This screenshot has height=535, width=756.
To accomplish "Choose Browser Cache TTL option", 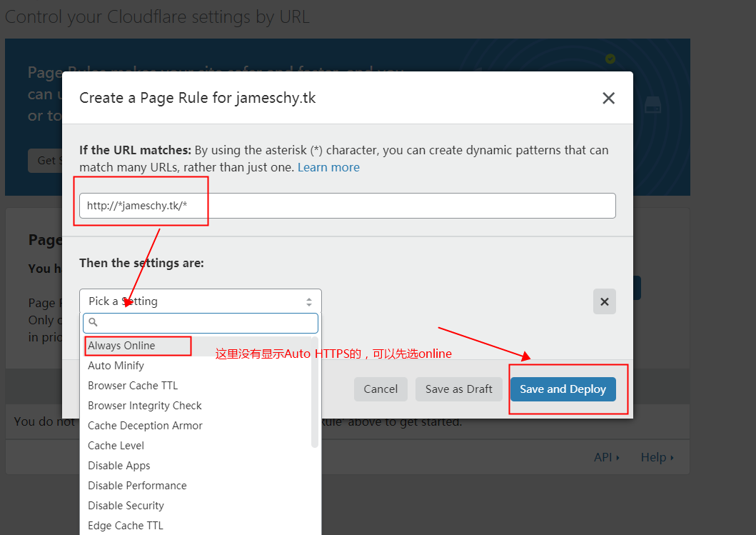I will click(x=196, y=386).
